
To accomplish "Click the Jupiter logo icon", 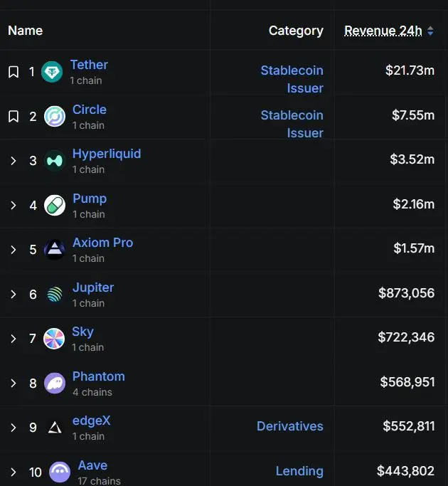I will tap(55, 294).
